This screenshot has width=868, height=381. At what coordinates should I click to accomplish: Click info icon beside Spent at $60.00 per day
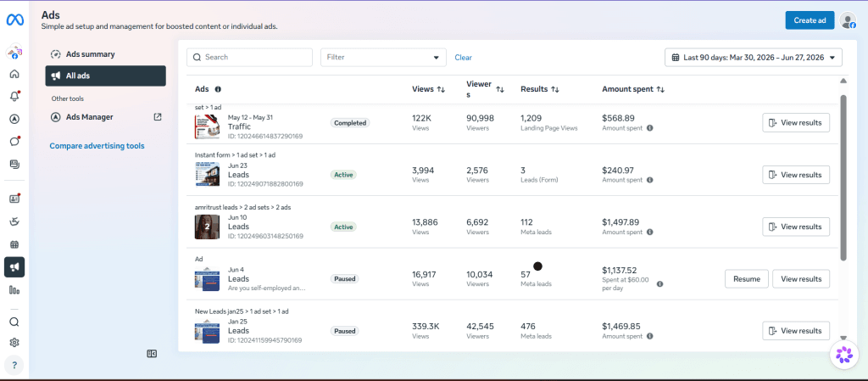click(659, 284)
